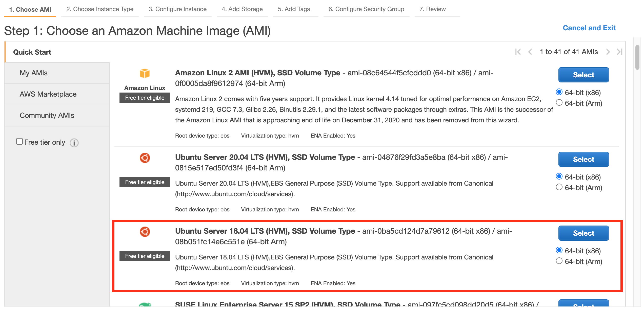The height and width of the screenshot is (309, 644).
Task: Go to next page of AMIs
Action: [608, 52]
